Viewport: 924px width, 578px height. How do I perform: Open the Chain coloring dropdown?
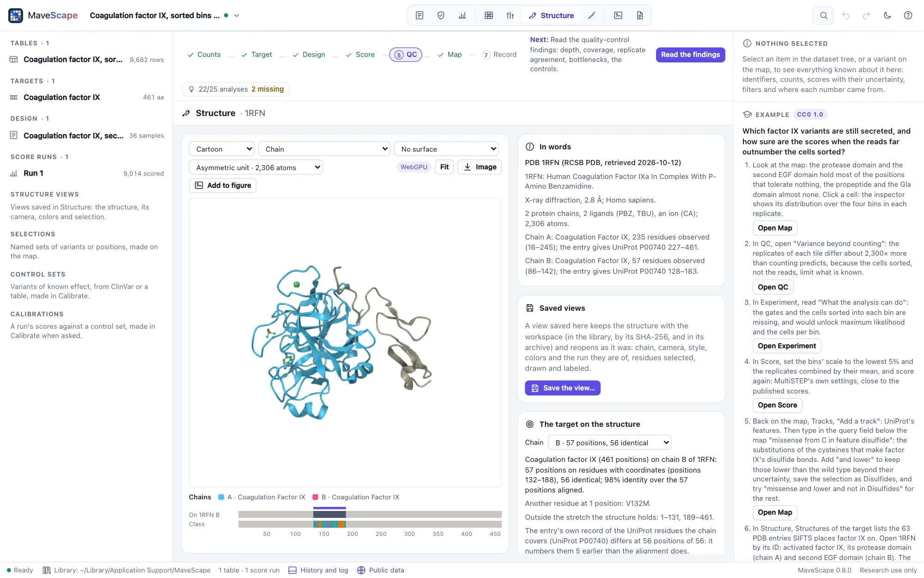[324, 149]
